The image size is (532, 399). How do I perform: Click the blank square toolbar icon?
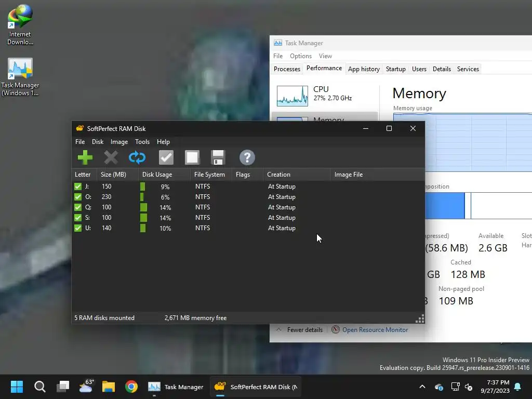[192, 157]
